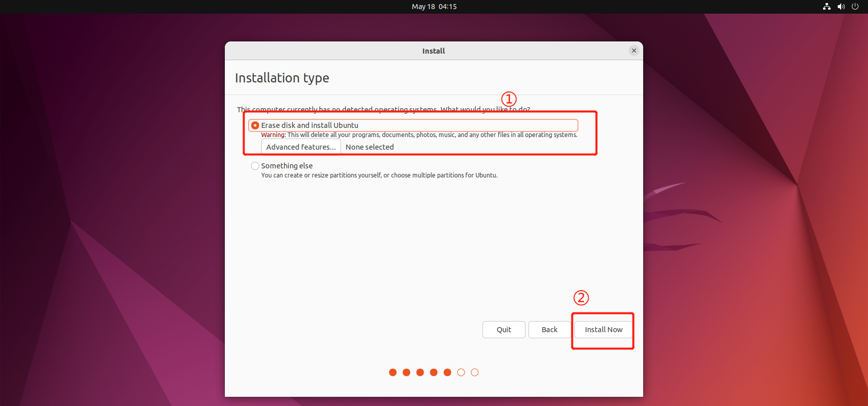Choose the Something else radio button
This screenshot has width=868, height=406.
pos(255,166)
